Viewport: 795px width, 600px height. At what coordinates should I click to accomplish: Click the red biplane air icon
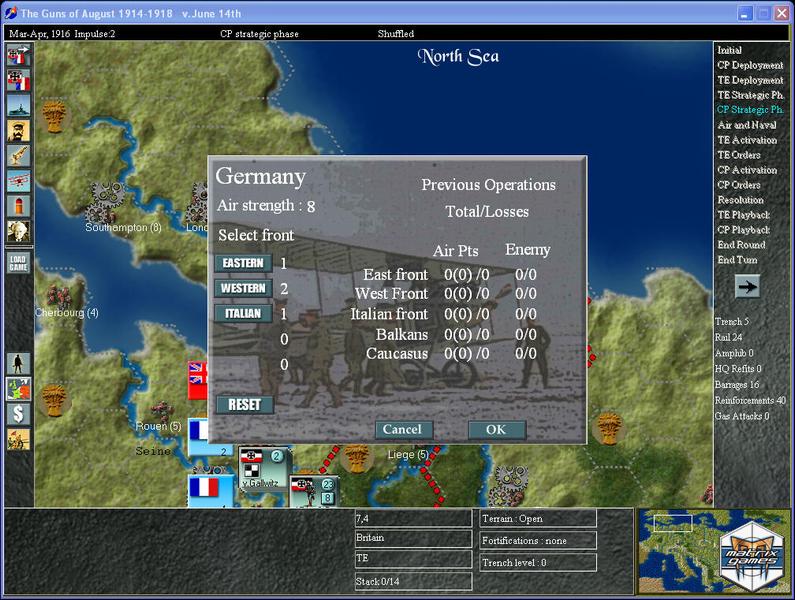18,180
